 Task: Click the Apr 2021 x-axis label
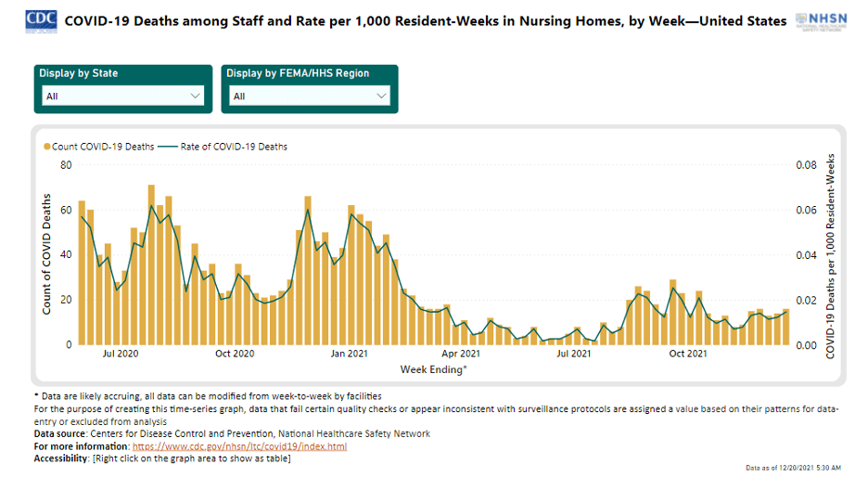[461, 354]
